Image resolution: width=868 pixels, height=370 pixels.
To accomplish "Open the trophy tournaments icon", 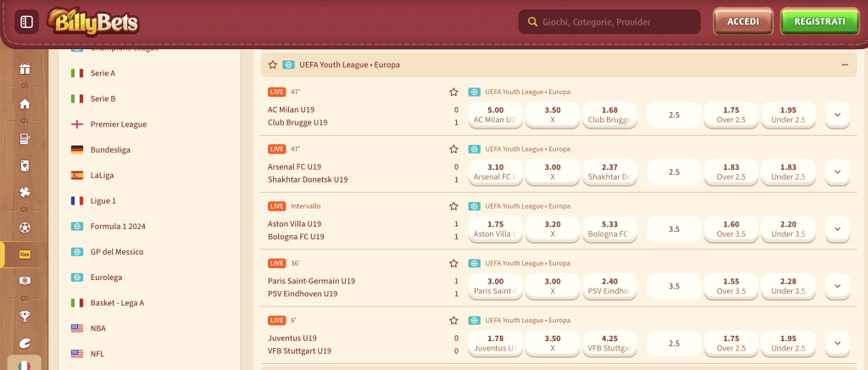I will click(25, 317).
